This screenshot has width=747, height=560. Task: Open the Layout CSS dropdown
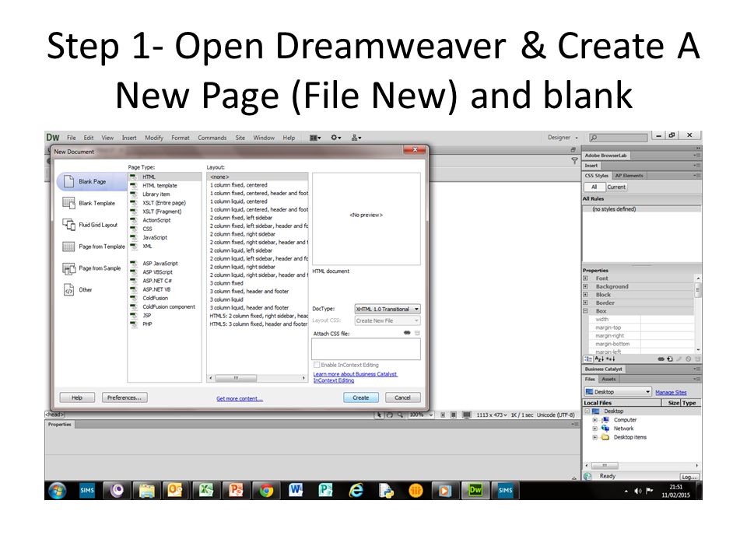(388, 321)
